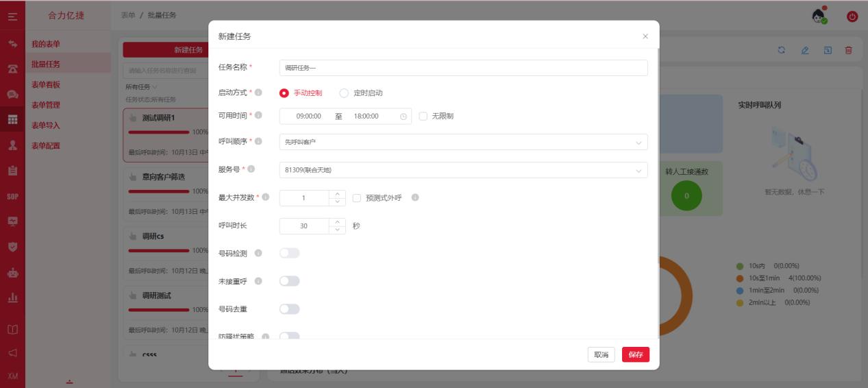Click the clock icon in time range field

pos(403,117)
